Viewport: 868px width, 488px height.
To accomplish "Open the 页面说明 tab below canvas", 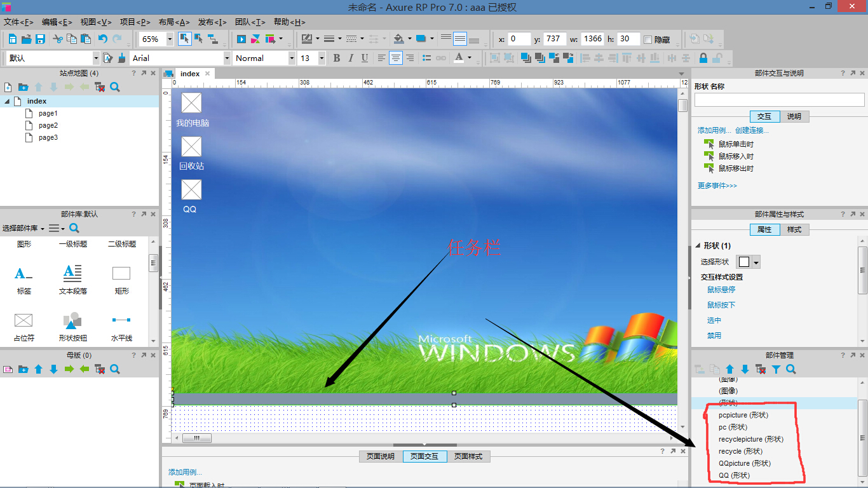I will pyautogui.click(x=381, y=456).
